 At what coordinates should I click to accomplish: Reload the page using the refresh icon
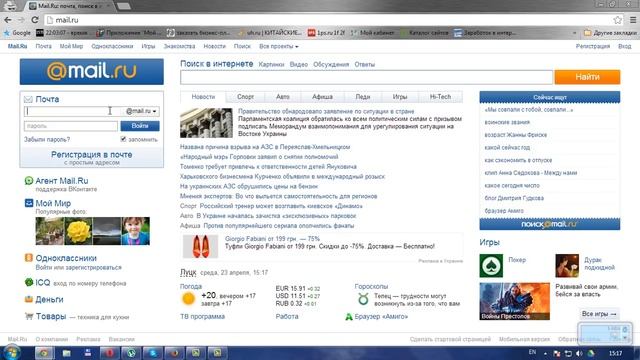(35, 20)
